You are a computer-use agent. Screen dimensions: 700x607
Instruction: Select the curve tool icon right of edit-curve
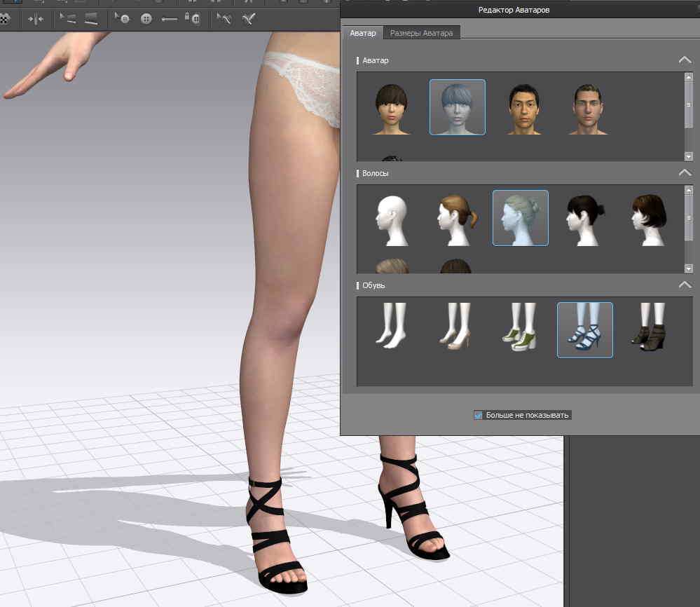click(248, 19)
